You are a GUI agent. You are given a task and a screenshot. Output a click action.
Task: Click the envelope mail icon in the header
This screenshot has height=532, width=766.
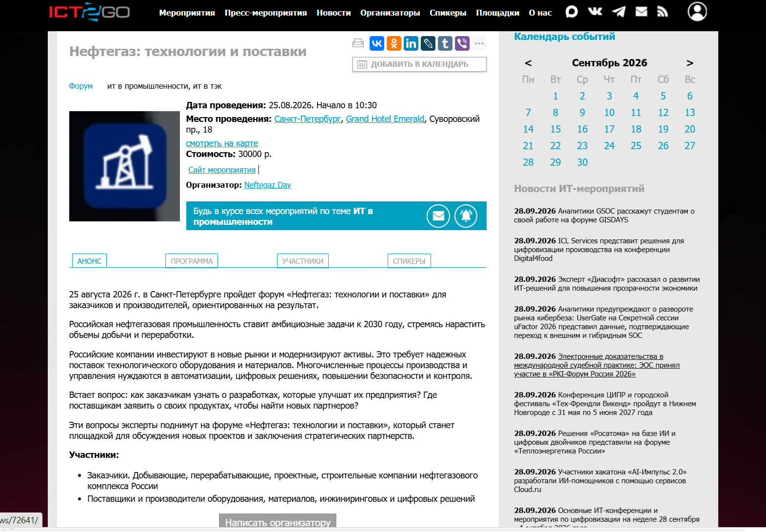pyautogui.click(x=642, y=12)
